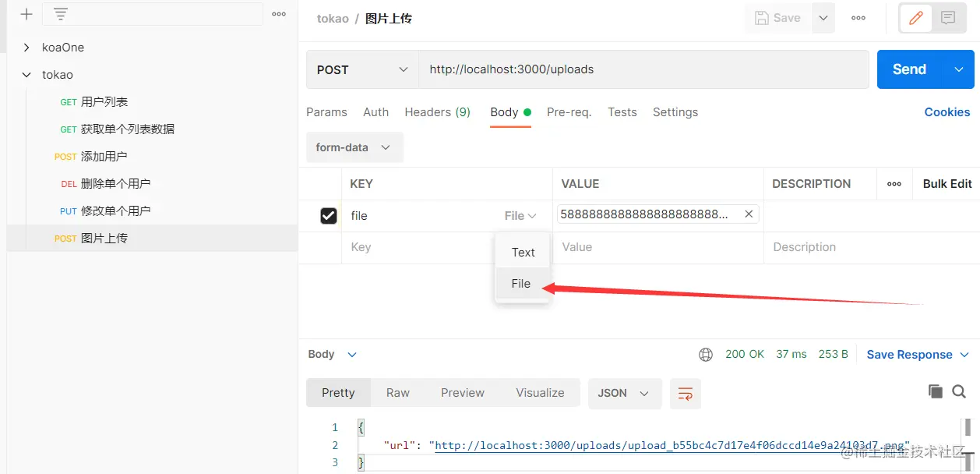Uncheck the file key row checkbox
The width and height of the screenshot is (980, 474).
pos(329,216)
